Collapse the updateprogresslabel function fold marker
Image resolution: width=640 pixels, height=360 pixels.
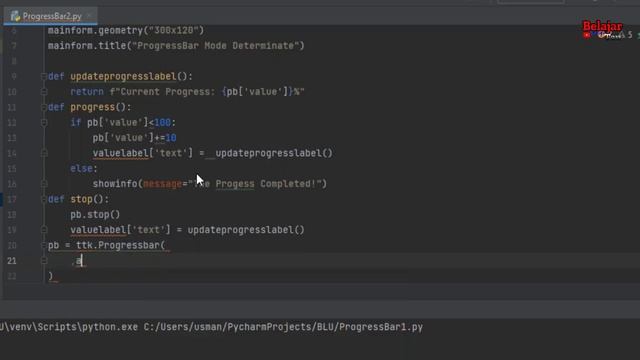point(44,76)
